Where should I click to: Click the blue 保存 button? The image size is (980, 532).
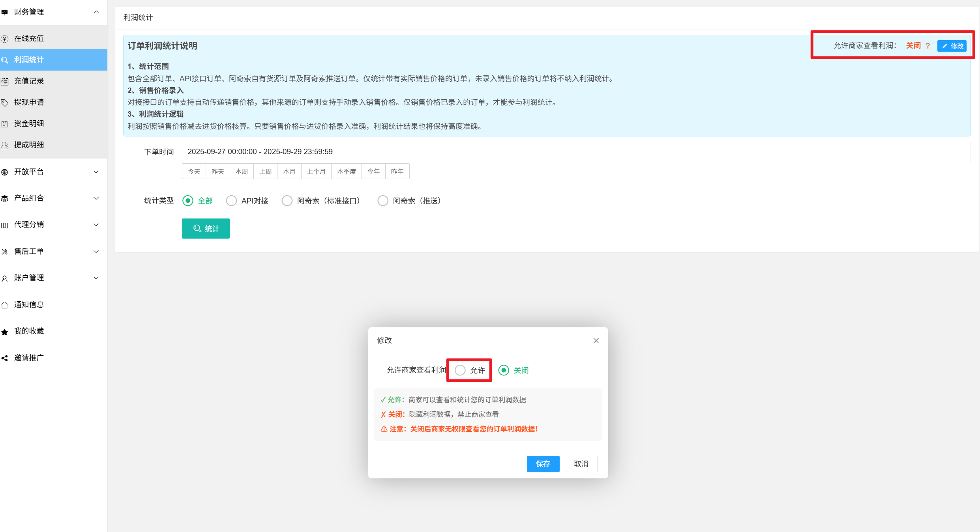(543, 464)
